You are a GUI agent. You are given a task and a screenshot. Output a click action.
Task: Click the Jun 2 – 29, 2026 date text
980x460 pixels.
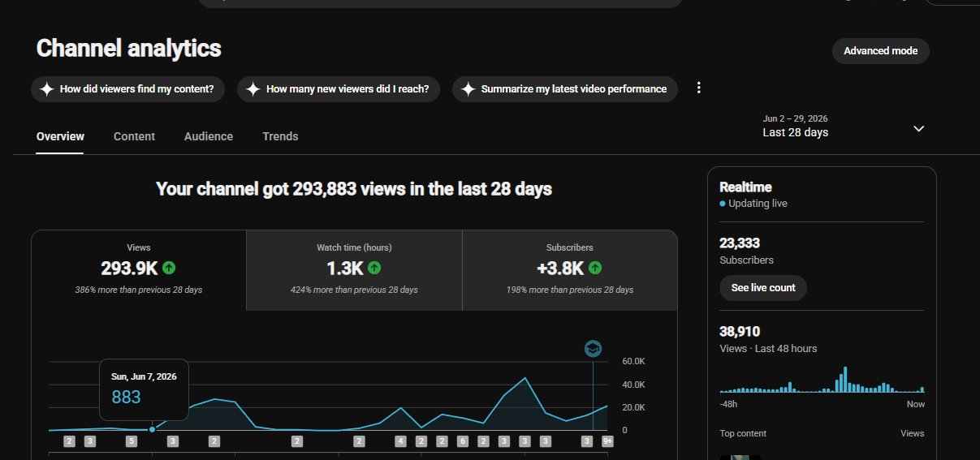pos(795,118)
